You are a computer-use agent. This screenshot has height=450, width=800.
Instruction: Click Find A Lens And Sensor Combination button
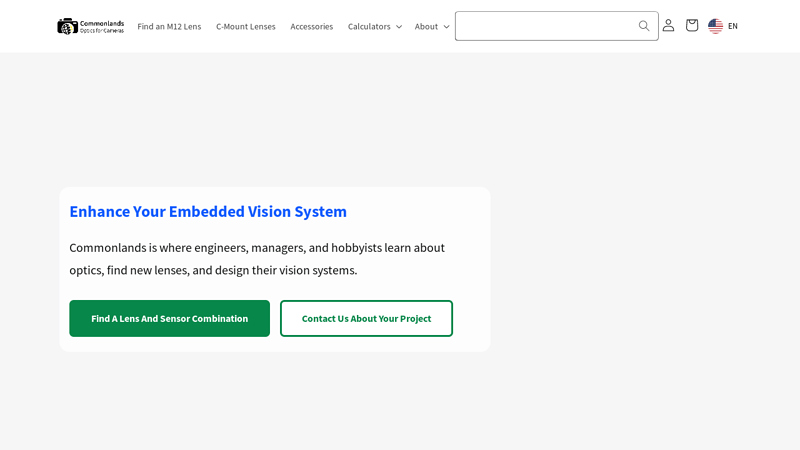[x=169, y=318]
